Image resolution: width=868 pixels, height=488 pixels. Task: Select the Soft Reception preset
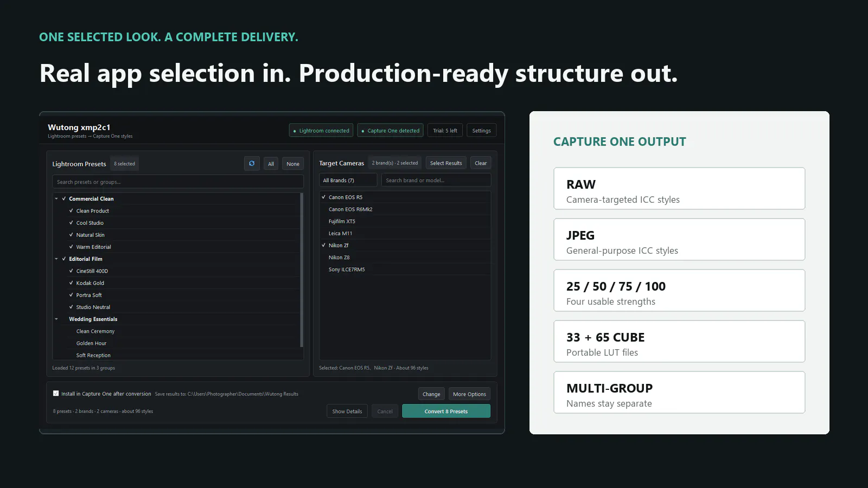pyautogui.click(x=177, y=355)
